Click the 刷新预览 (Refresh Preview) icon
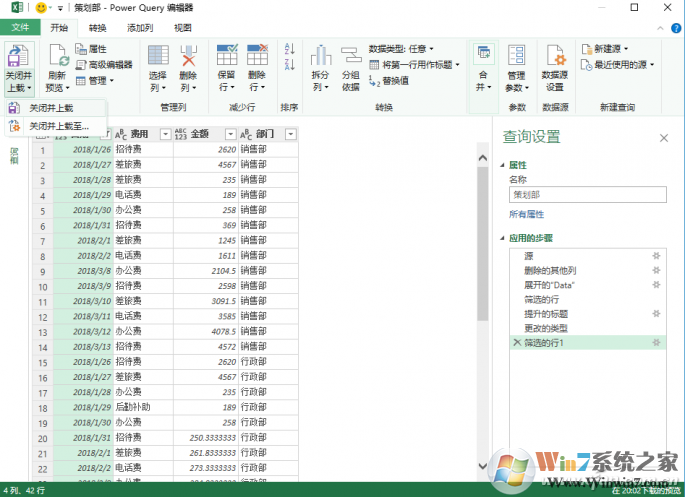 point(57,55)
